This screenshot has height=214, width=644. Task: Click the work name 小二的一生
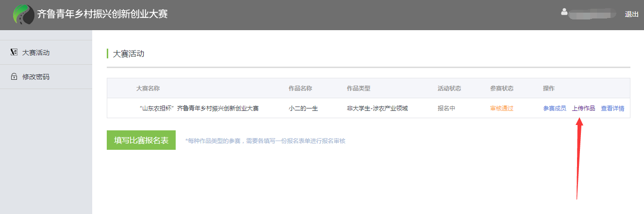303,108
